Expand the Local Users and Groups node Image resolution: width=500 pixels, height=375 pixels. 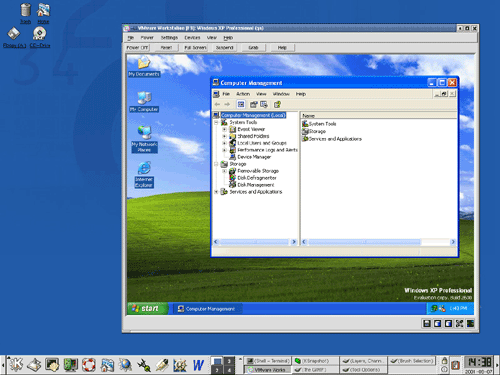point(224,143)
